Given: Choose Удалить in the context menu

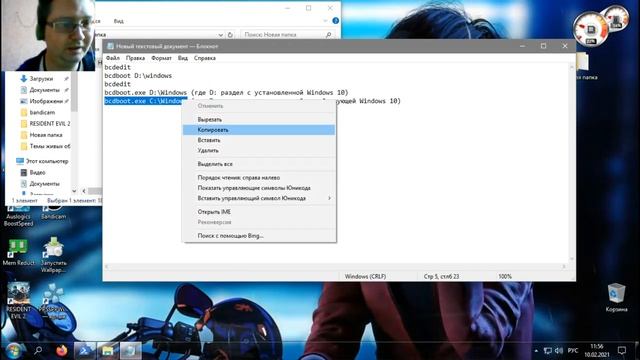Looking at the screenshot, I should pos(259,150).
